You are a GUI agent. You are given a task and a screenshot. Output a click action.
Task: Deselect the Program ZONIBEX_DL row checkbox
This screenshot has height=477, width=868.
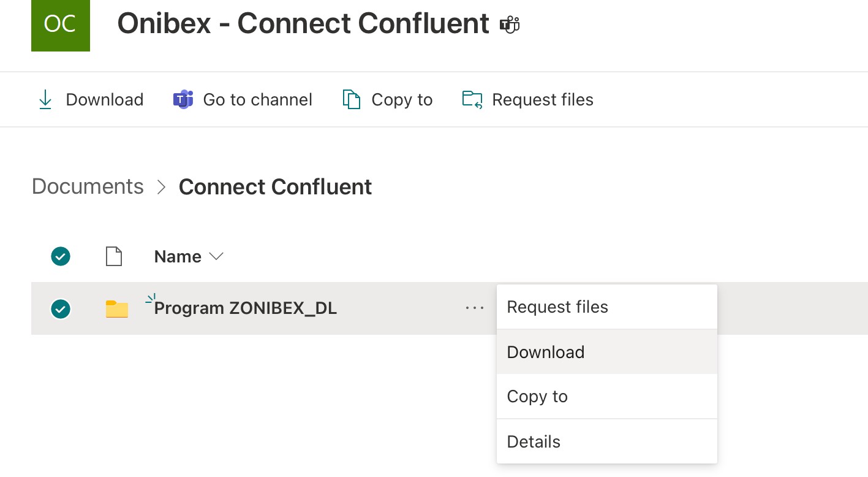click(x=61, y=309)
